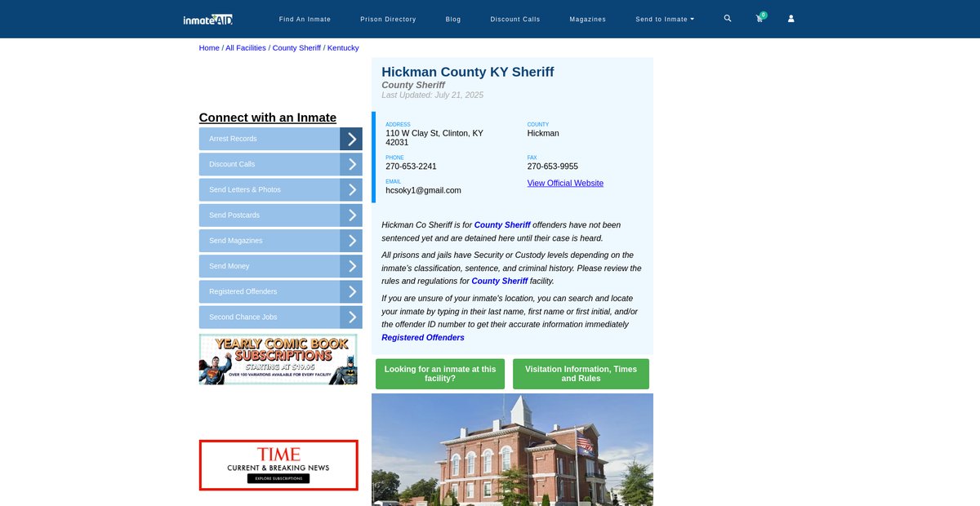Viewport: 980px width, 506px height.
Task: Click Looking for an inmate at this facility button
Action: (440, 374)
